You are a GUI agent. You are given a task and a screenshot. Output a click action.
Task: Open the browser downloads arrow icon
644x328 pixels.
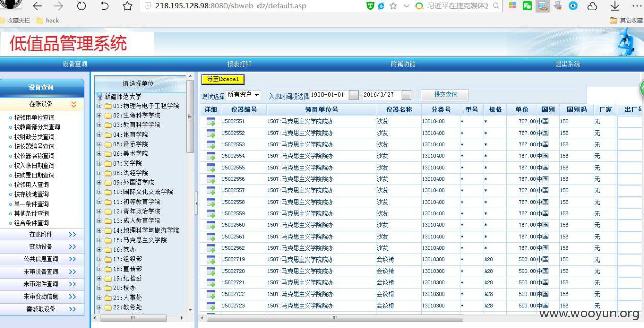coord(615,6)
